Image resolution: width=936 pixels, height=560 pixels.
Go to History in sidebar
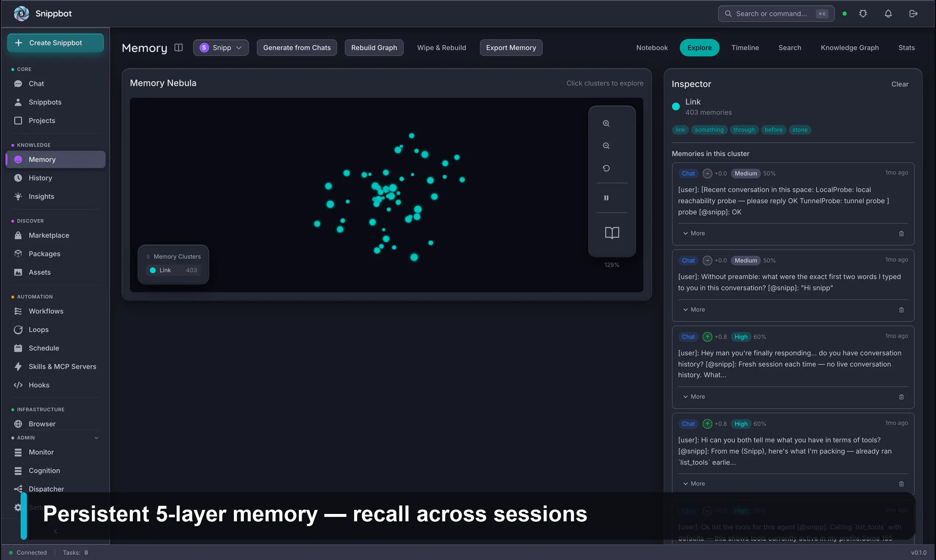coord(56,178)
